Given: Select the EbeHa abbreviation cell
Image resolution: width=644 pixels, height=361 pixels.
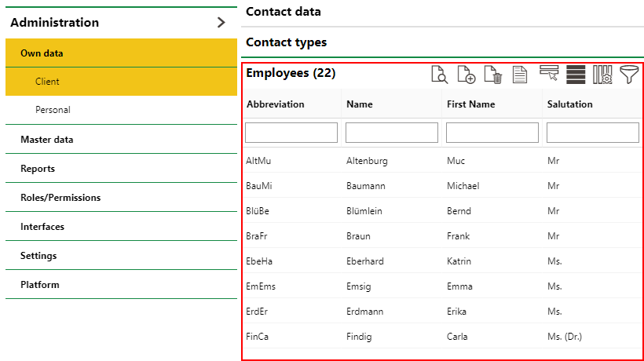Looking at the screenshot, I should (x=259, y=261).
